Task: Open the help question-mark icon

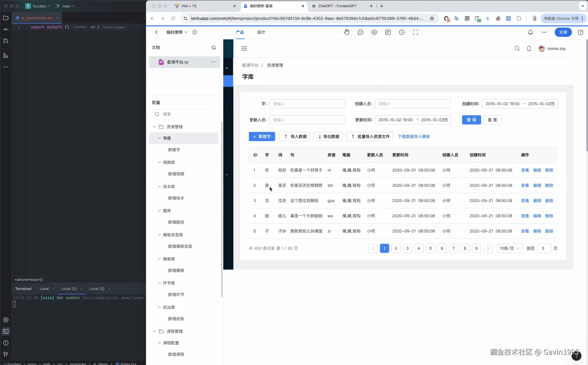Action: coord(580,32)
